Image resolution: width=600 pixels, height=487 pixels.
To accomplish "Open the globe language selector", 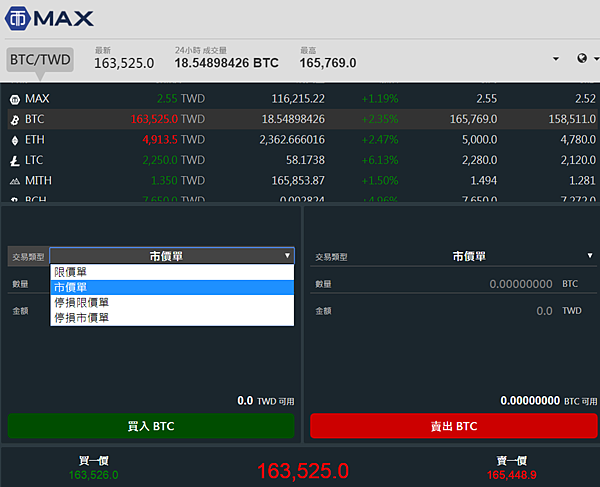I will pos(582,58).
